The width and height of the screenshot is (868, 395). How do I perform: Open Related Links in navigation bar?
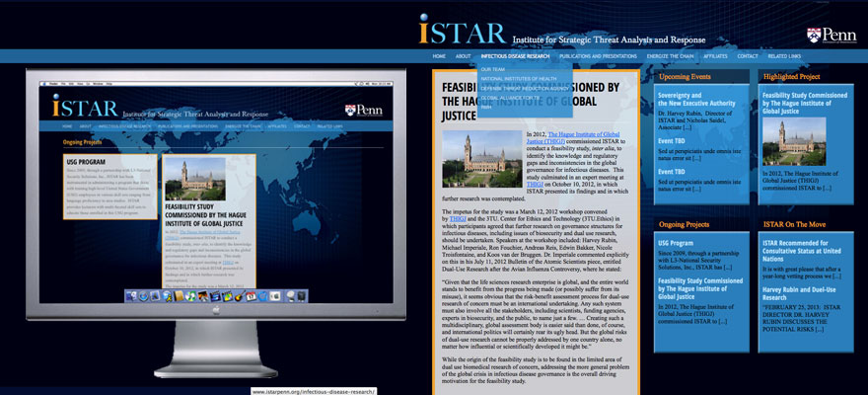784,56
